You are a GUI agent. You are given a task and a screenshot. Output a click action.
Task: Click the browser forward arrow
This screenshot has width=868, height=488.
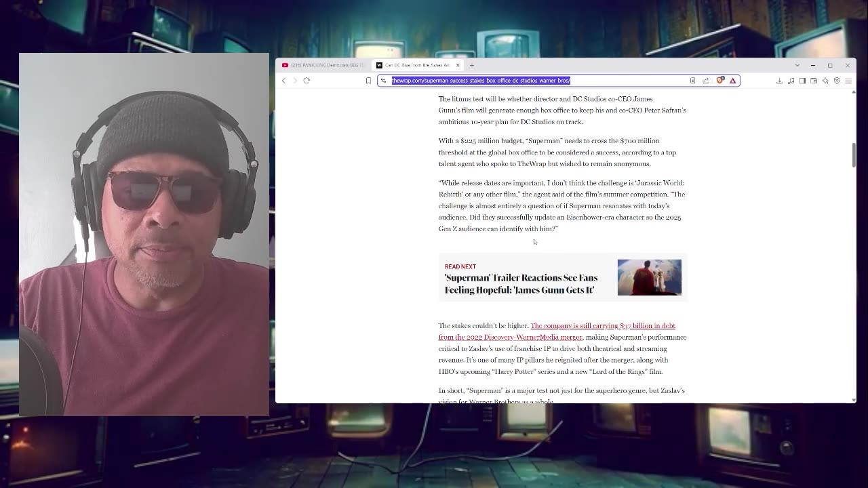coord(295,81)
